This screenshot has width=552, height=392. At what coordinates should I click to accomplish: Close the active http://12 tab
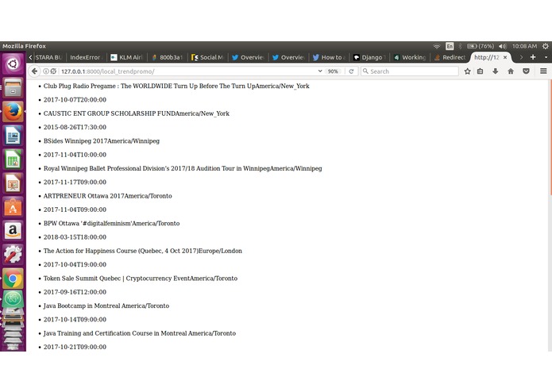[505, 57]
